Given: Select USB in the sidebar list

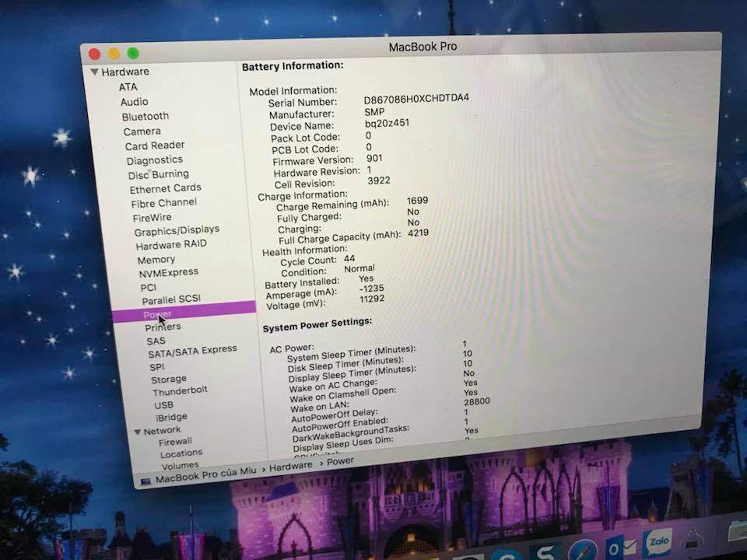Looking at the screenshot, I should [x=163, y=405].
